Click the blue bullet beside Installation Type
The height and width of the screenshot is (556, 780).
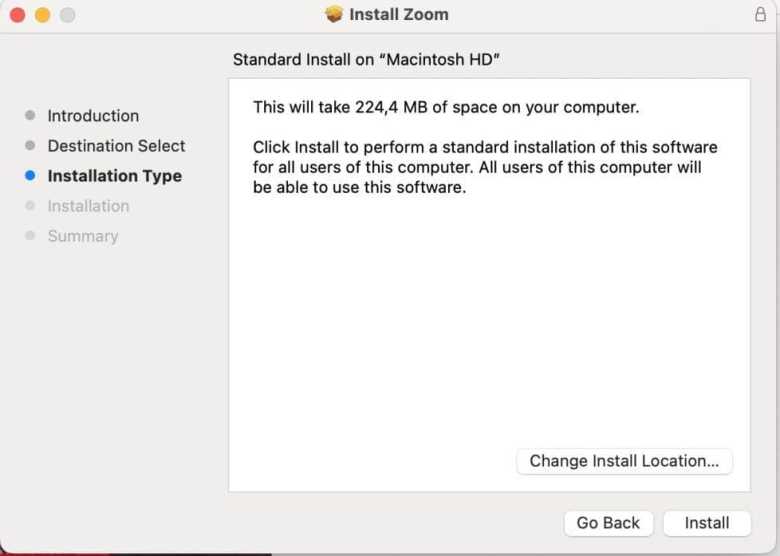coord(30,176)
